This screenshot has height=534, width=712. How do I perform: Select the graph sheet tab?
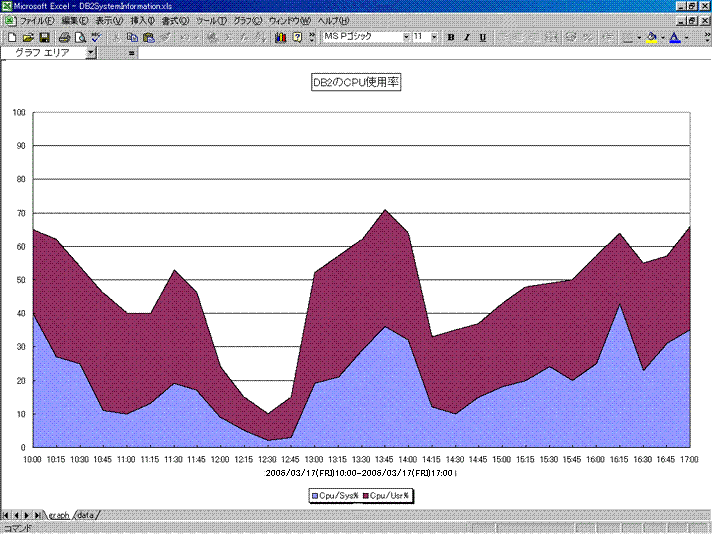tap(59, 515)
